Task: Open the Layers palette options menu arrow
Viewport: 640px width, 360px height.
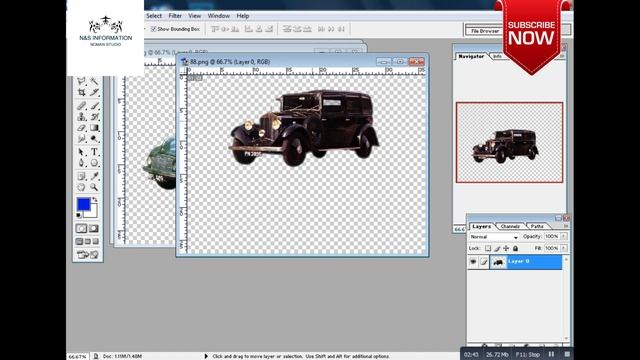Action: [x=566, y=226]
